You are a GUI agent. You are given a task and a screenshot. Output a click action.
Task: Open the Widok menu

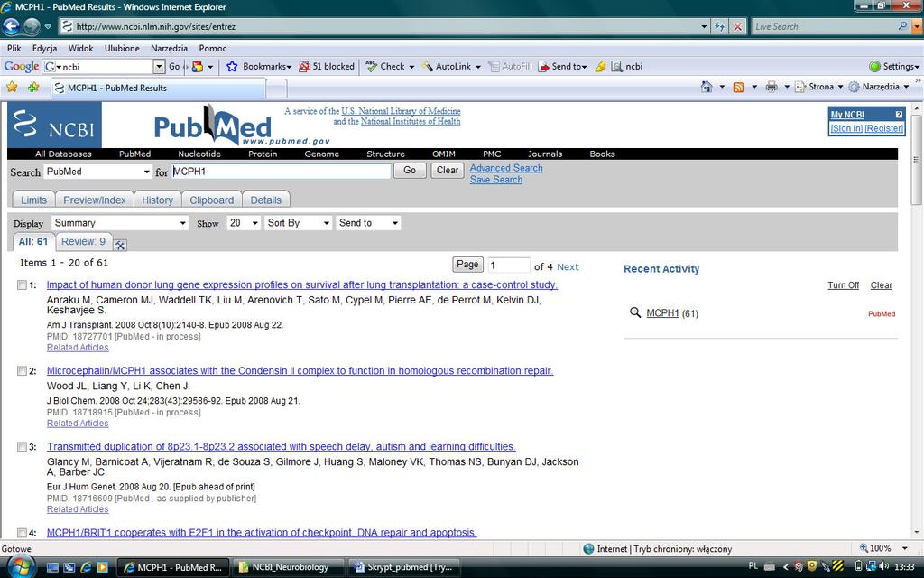point(80,49)
